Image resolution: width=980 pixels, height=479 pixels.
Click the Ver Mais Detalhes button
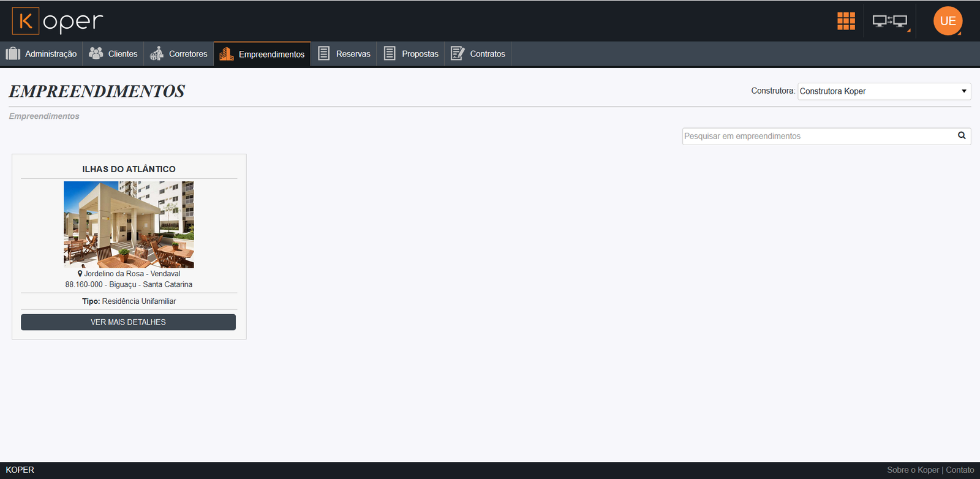(128, 322)
